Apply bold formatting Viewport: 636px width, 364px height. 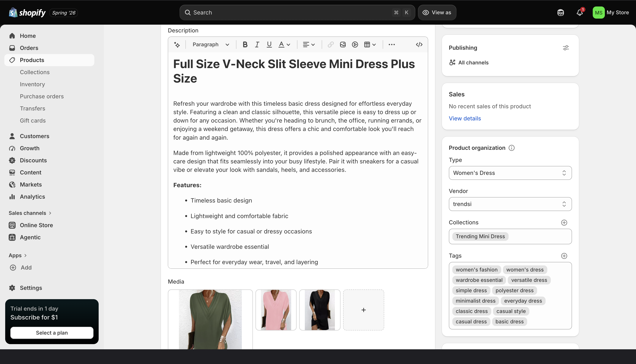tap(245, 45)
